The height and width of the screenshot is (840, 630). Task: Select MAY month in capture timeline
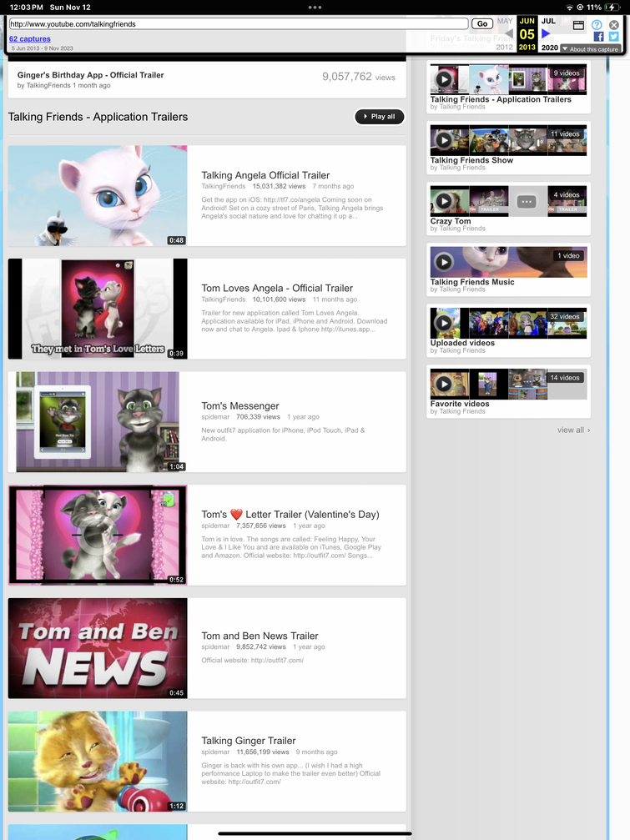(x=505, y=21)
